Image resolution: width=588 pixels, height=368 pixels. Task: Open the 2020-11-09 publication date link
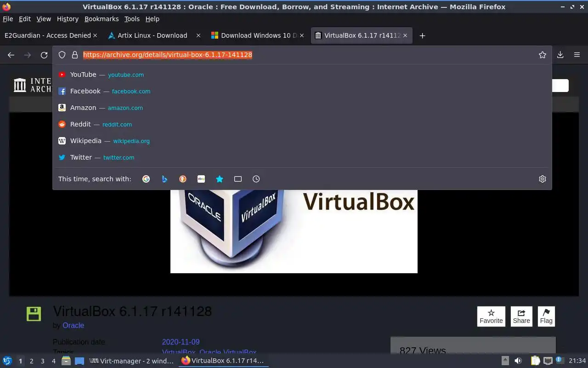(x=181, y=342)
